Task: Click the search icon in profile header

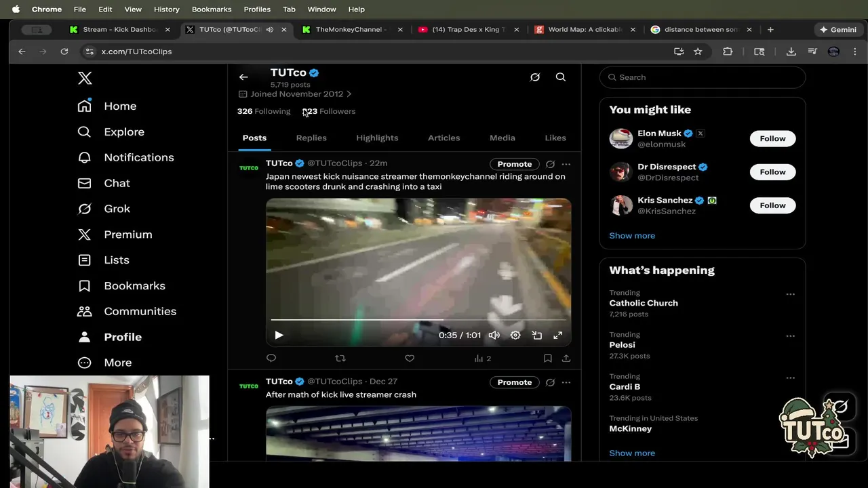Action: 561,77
